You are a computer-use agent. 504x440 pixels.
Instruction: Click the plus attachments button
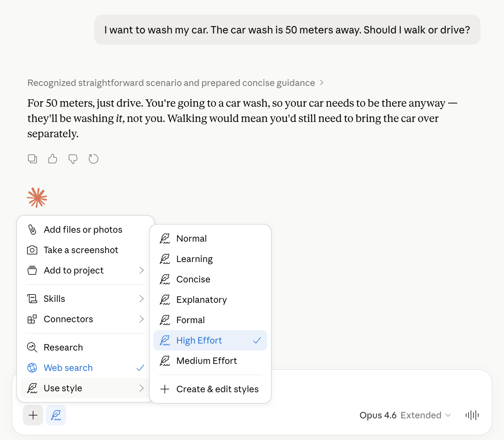click(x=33, y=415)
